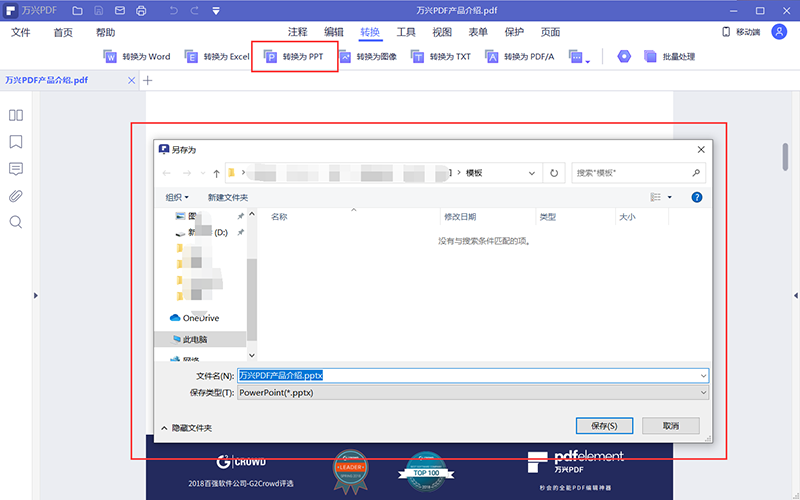The width and height of the screenshot is (800, 500).
Task: Click the undo arrow icon
Action: [173, 11]
